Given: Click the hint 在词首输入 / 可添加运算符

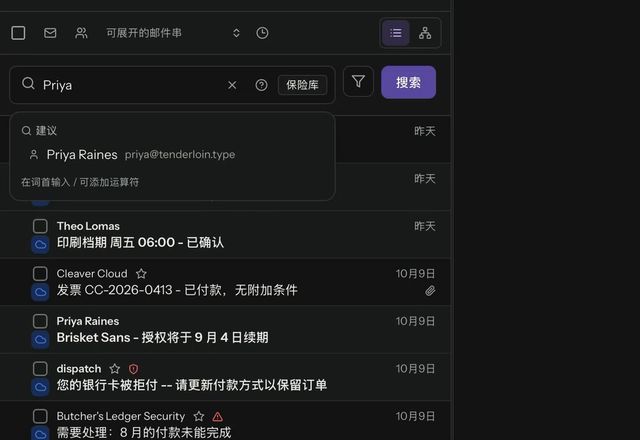Looking at the screenshot, I should 80,182.
